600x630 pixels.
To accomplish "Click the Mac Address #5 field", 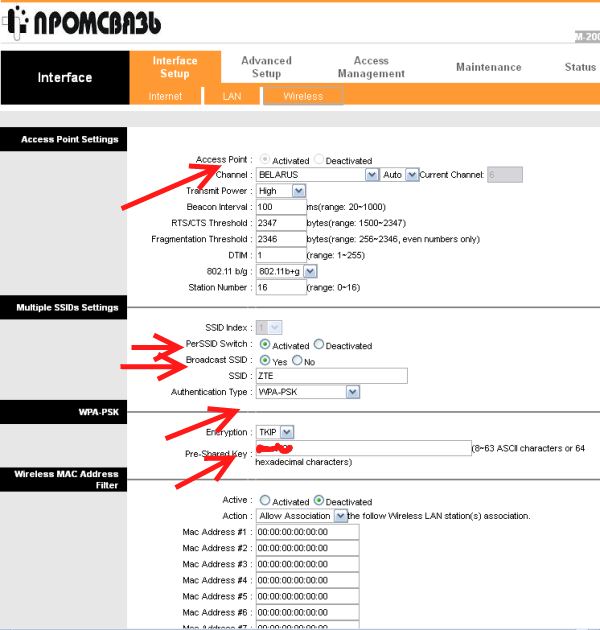I will coord(307,597).
